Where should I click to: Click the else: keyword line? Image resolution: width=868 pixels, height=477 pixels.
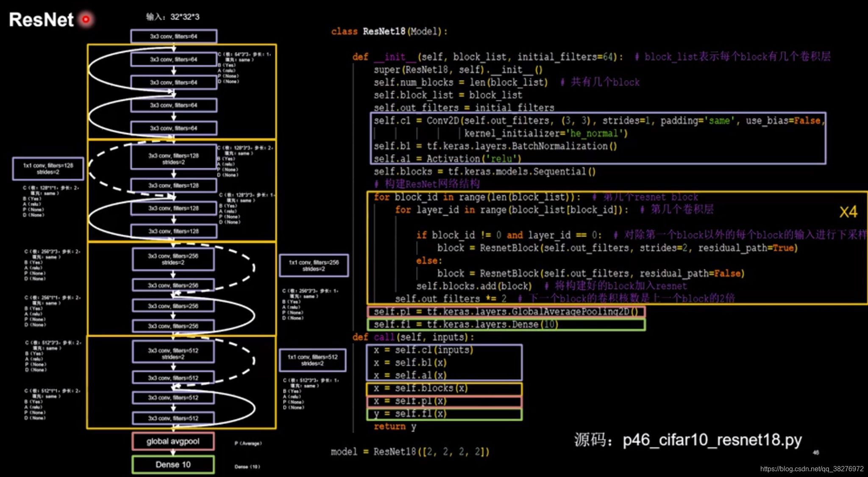pos(429,261)
